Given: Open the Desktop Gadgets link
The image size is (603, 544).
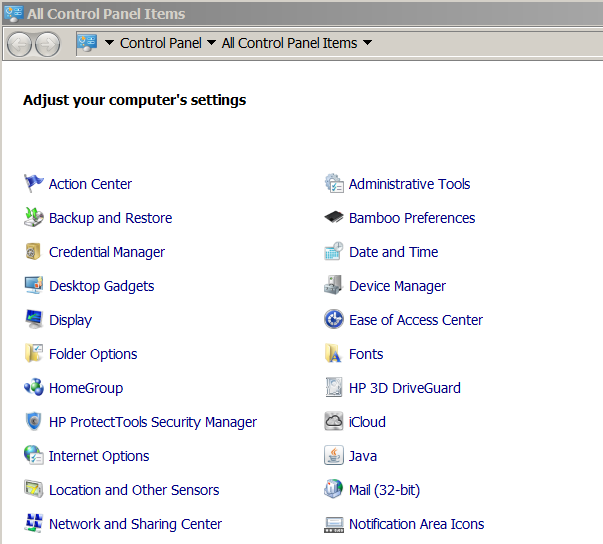Looking at the screenshot, I should pos(102,286).
